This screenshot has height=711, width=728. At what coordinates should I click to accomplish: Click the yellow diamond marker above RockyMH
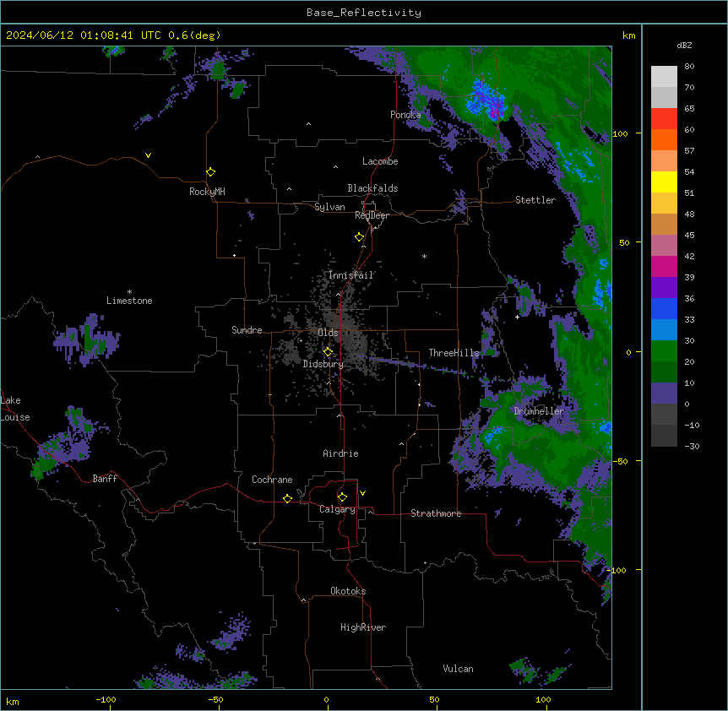(210, 171)
